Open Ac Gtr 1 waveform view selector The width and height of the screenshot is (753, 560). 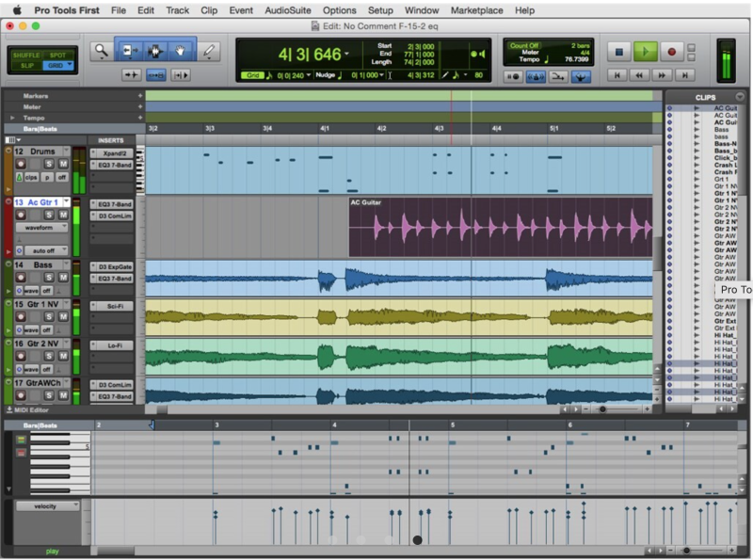(x=41, y=228)
